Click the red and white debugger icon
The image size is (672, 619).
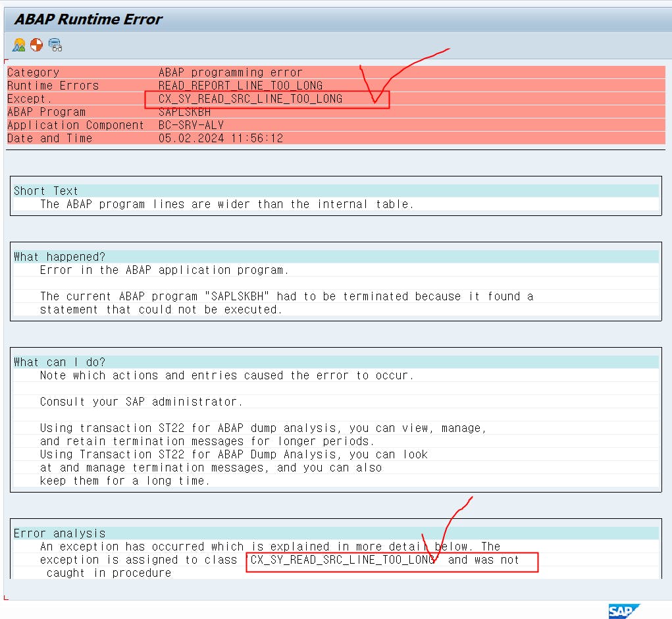click(x=36, y=45)
